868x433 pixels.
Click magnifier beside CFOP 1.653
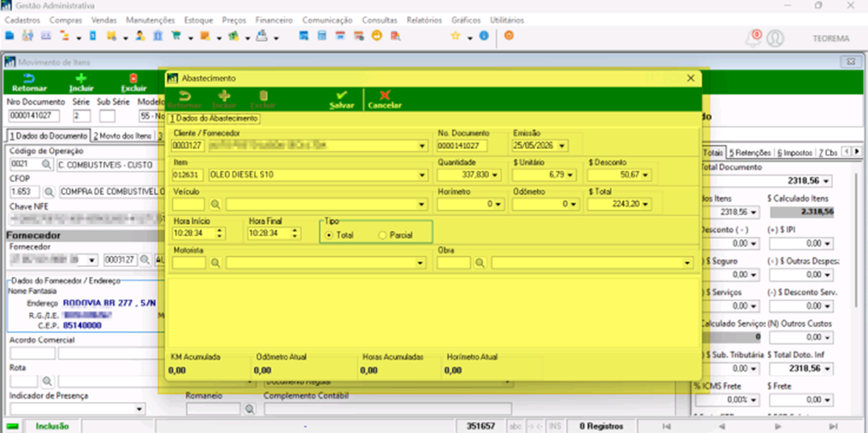50,192
